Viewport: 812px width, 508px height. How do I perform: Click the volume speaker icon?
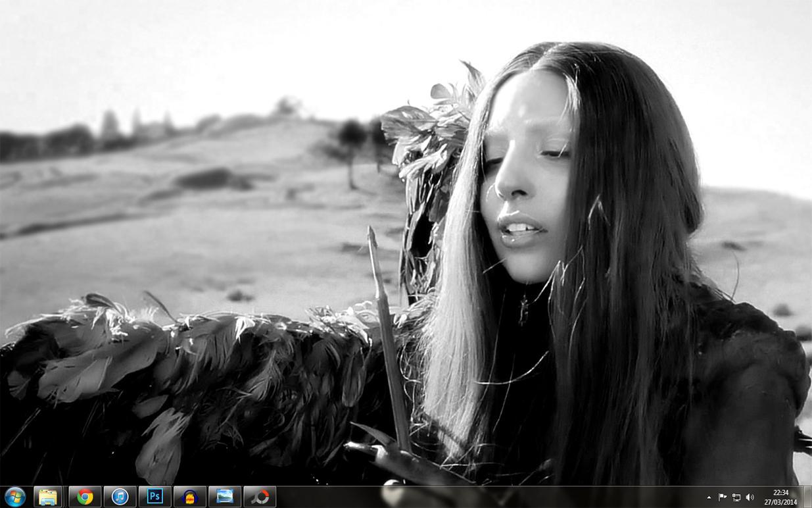point(750,497)
